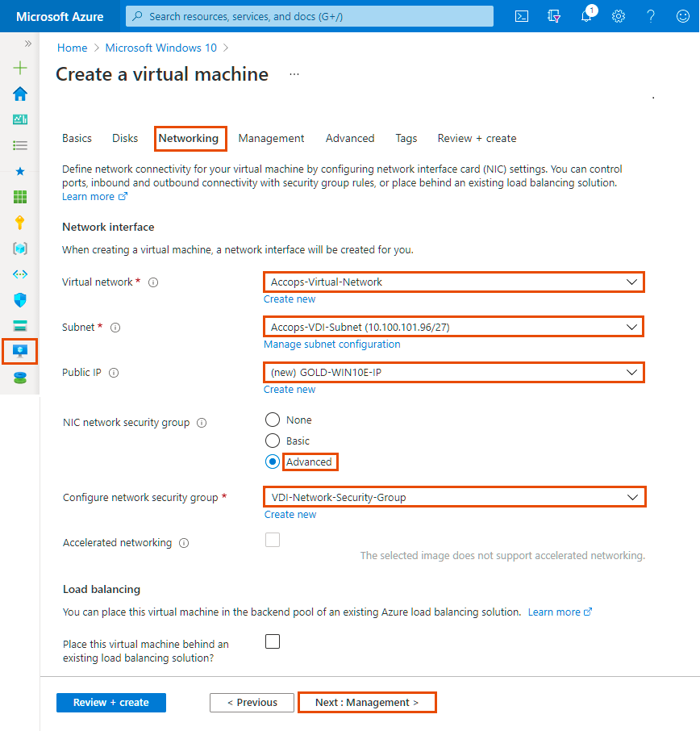Click the Create a resource plus icon
The width and height of the screenshot is (700, 731).
[20, 68]
